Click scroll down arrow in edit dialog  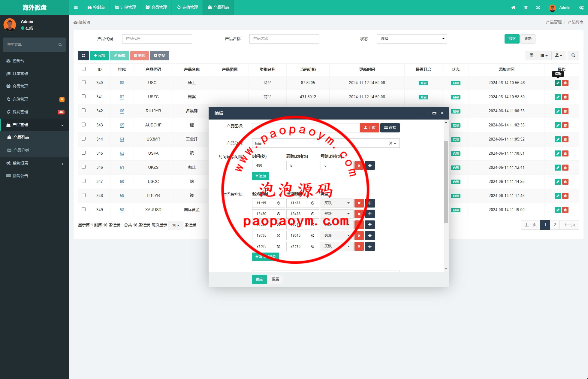446,269
